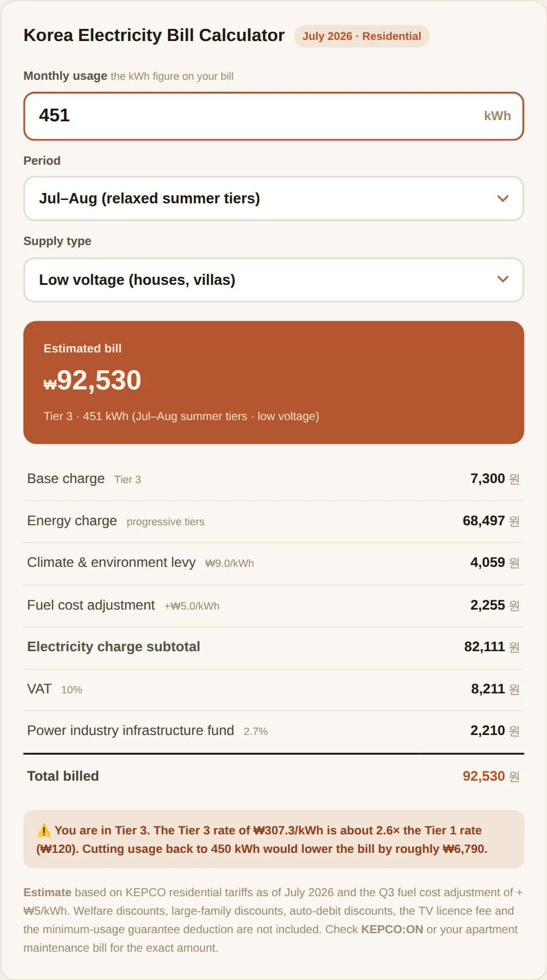Click the Tier 3 · 451 kWh summary line
Screen dimensions: 547x980
(181, 416)
